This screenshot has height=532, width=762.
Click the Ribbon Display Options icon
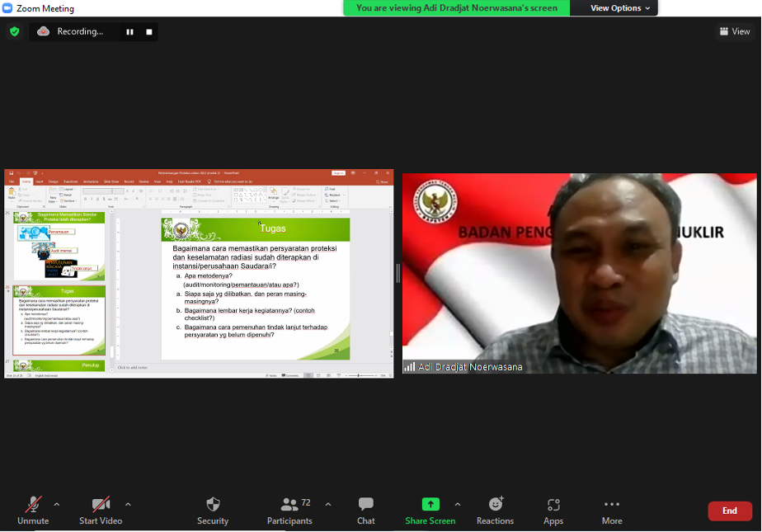(353, 173)
